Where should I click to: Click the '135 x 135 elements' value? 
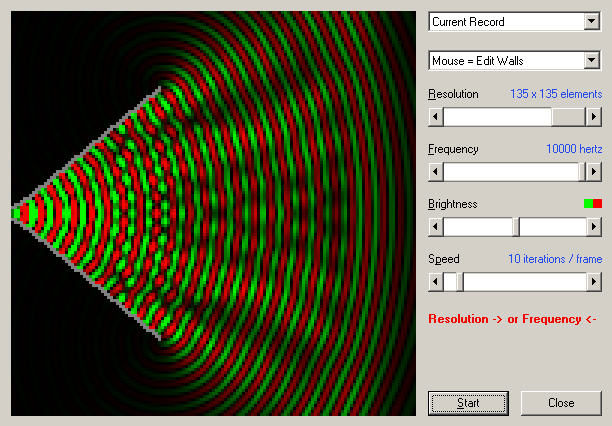pyautogui.click(x=556, y=94)
